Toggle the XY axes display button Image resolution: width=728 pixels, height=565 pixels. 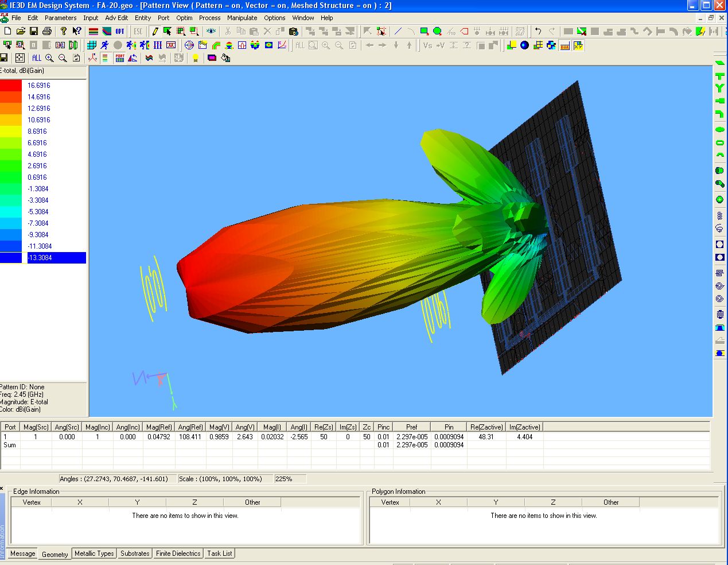click(x=578, y=45)
